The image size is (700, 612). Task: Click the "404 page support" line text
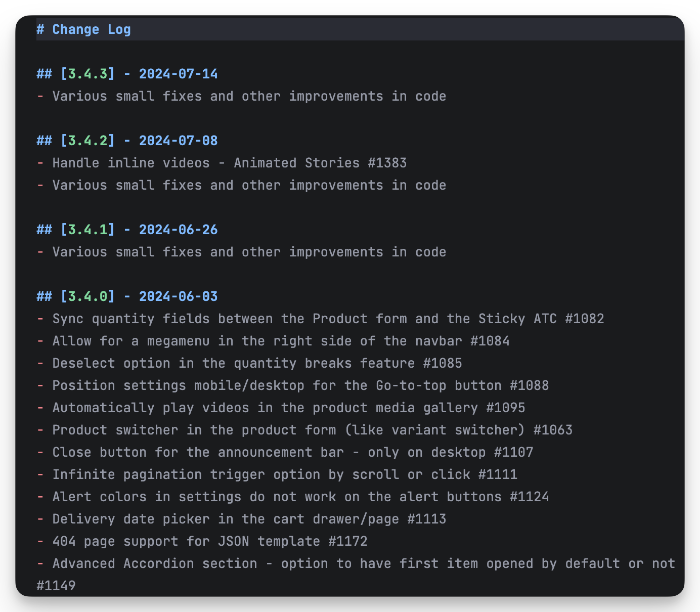pos(115,541)
